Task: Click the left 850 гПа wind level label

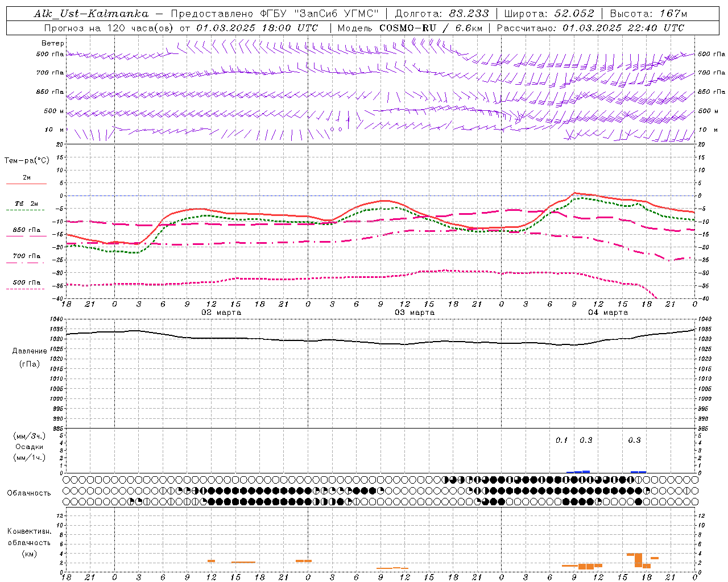Action: pyautogui.click(x=50, y=92)
